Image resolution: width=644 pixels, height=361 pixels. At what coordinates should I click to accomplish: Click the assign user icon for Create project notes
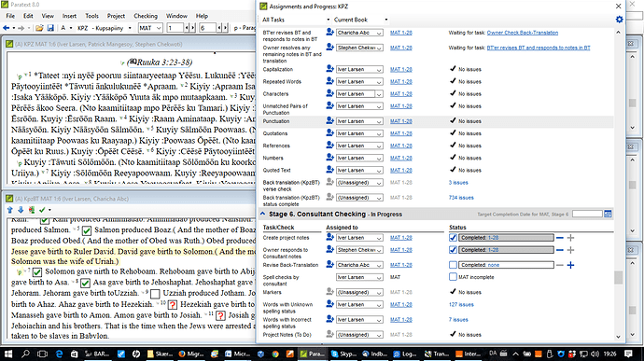tap(329, 237)
